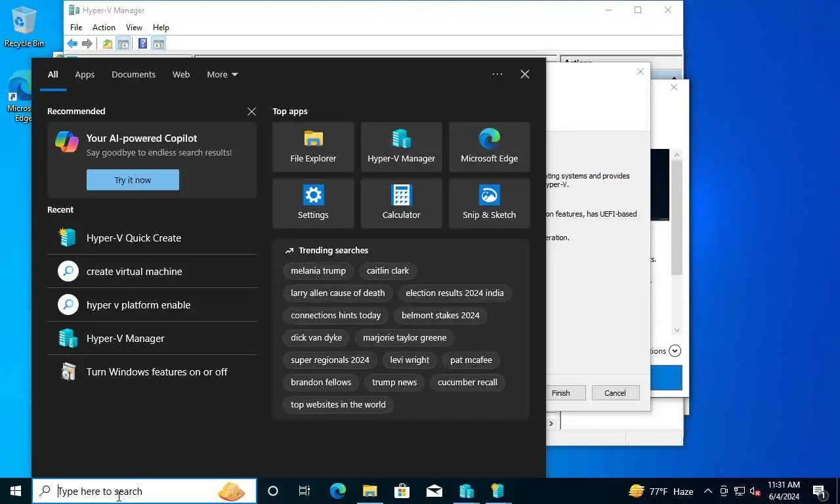Open Snip & Sketch tile
The height and width of the screenshot is (504, 840).
pyautogui.click(x=489, y=203)
